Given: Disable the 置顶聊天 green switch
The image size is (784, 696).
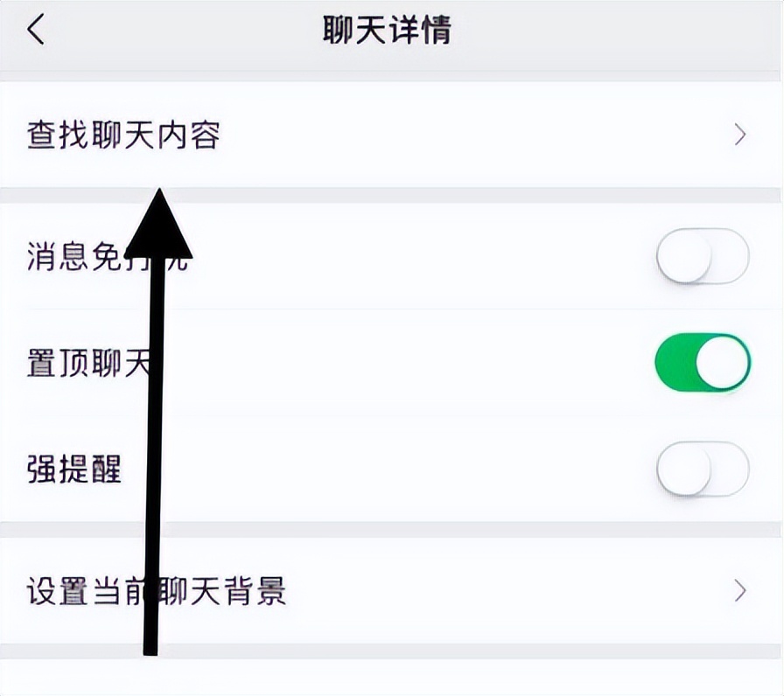Looking at the screenshot, I should tap(701, 361).
